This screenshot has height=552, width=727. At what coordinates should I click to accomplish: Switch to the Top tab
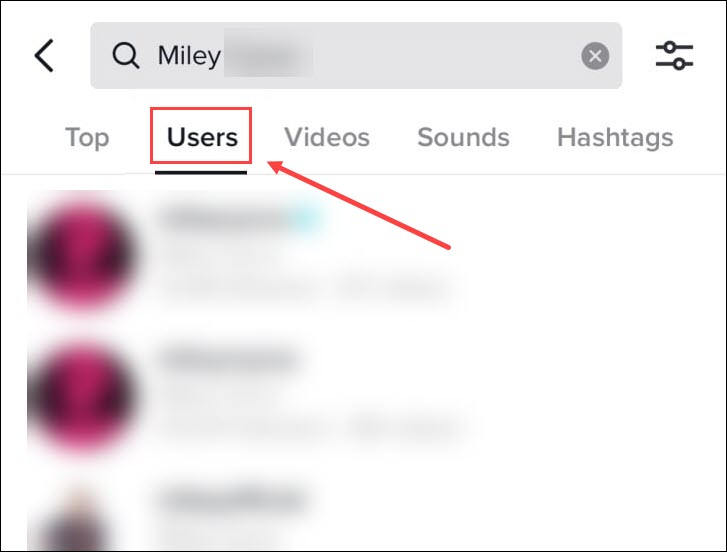(87, 137)
